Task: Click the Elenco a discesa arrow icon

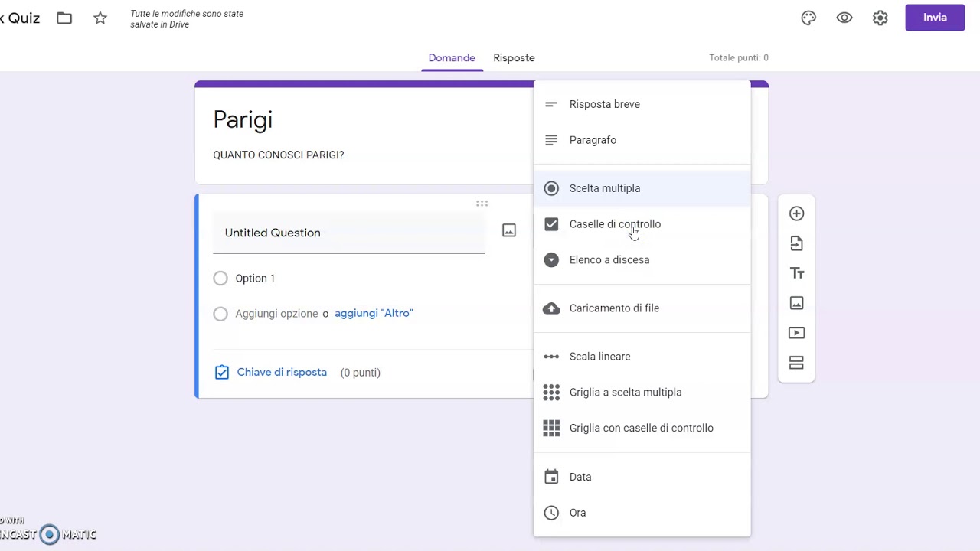Action: coord(551,260)
